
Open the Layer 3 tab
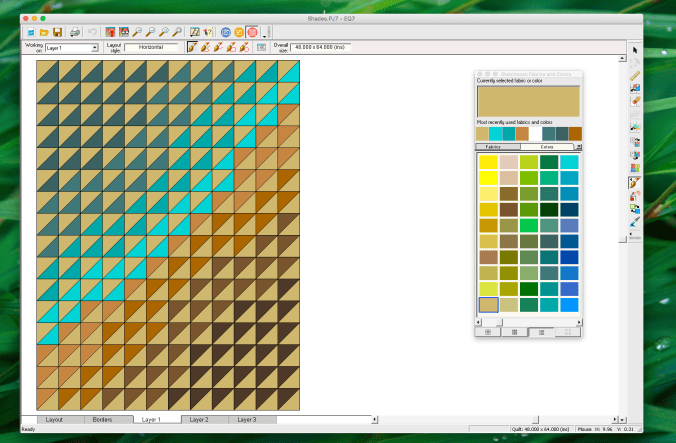[x=245, y=420]
